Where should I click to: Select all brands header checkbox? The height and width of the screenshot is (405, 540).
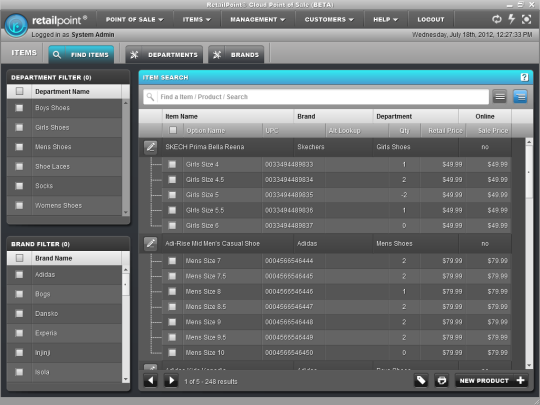(x=19, y=258)
